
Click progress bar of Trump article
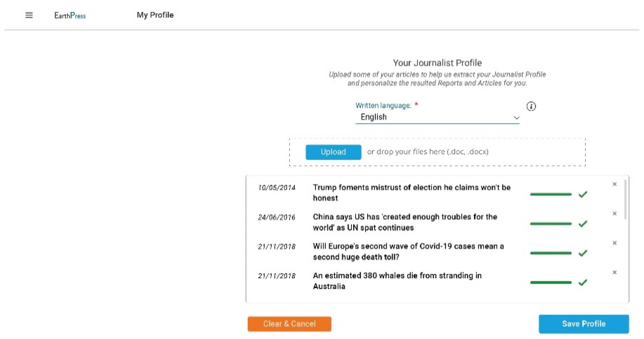[551, 194]
